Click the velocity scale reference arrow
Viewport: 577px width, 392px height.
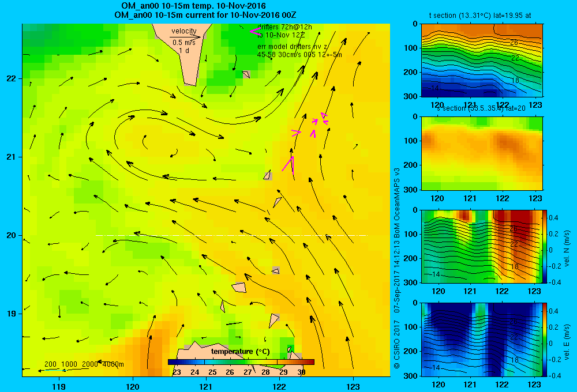[x=185, y=37]
